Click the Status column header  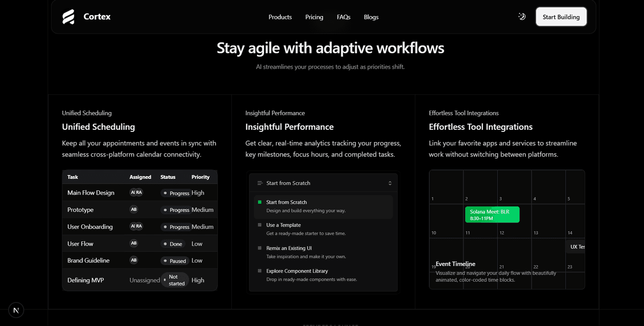[x=168, y=177]
